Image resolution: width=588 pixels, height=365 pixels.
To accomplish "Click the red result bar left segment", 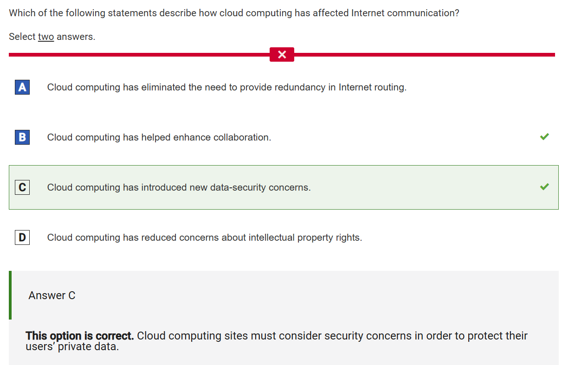I will point(139,55).
